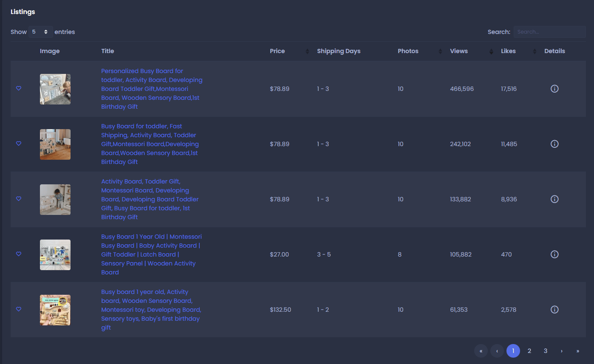Favorite the $132.50 Busy board listing heart
The height and width of the screenshot is (364, 594).
(19, 309)
